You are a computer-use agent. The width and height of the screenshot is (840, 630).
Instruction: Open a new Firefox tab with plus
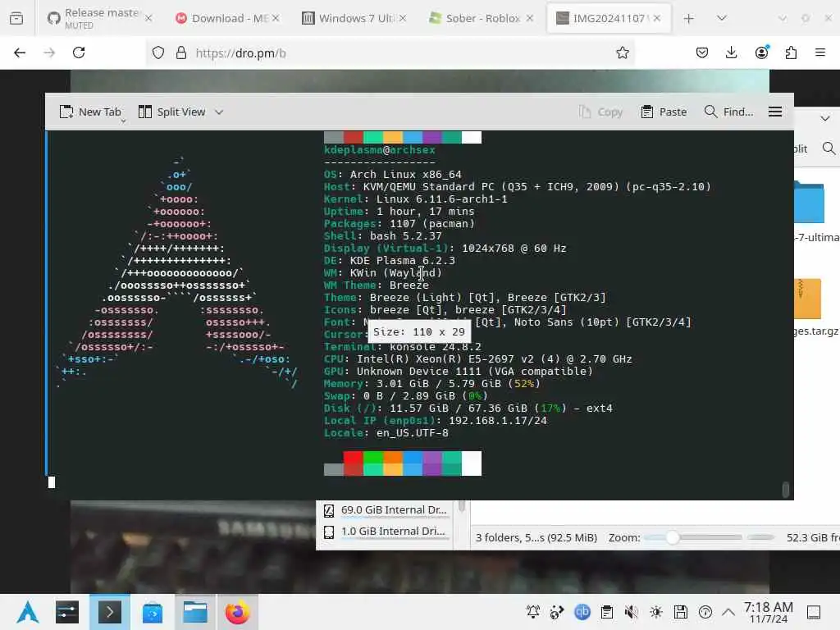pos(689,19)
